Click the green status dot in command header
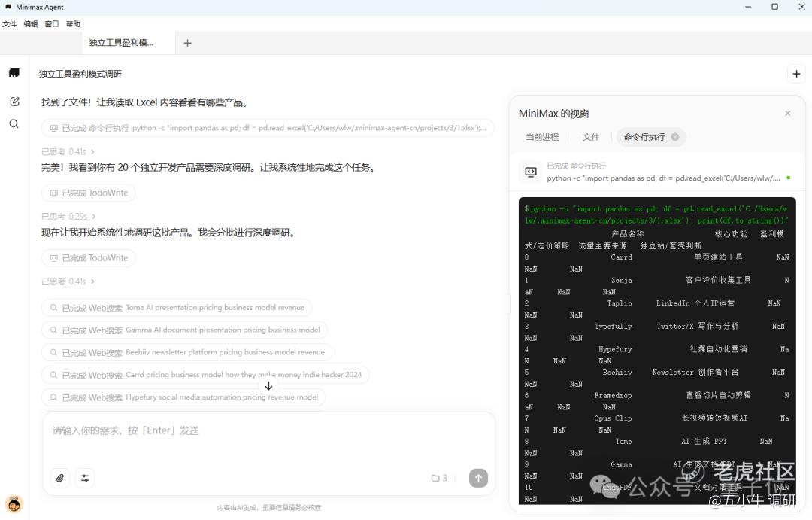 tap(789, 178)
